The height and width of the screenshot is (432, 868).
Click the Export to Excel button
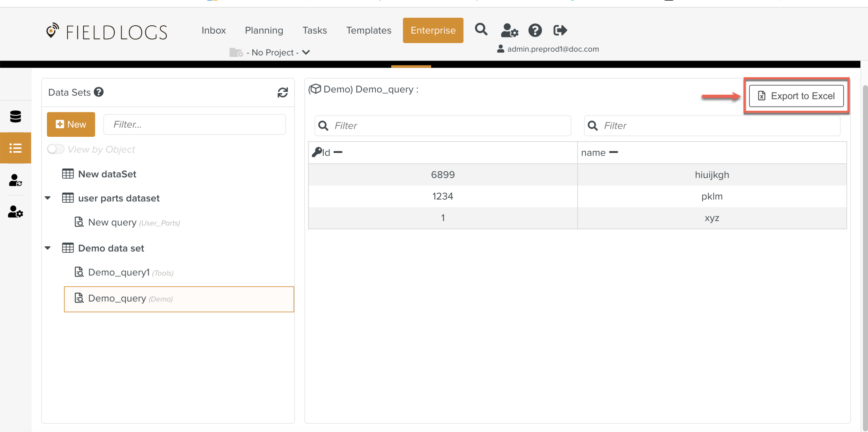pos(796,96)
